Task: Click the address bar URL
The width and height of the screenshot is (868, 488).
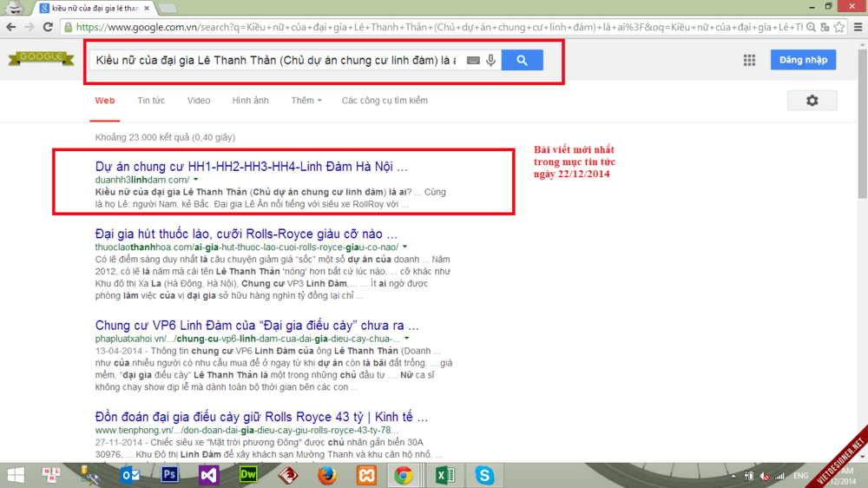Action: (439, 27)
